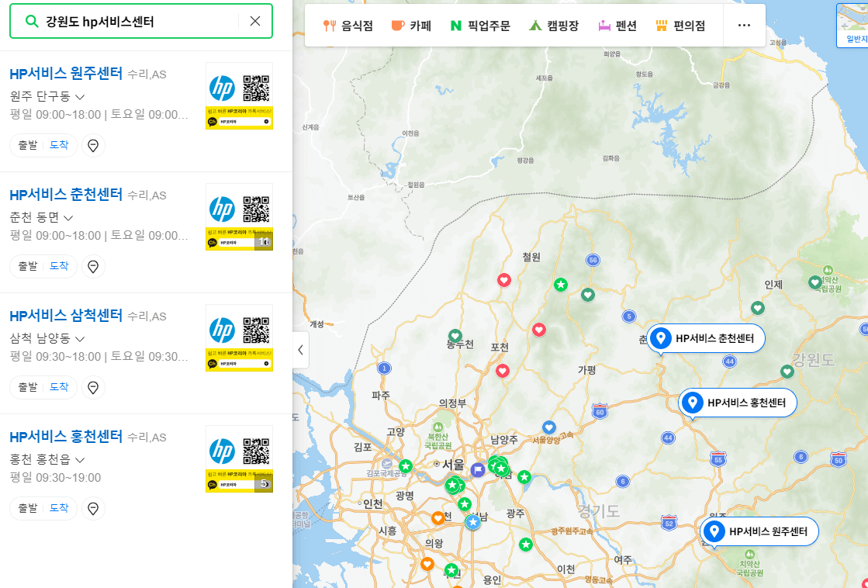Viewport: 868px width, 588px height.
Task: Click the HP서비스 춘천센터 map marker
Action: click(706, 338)
